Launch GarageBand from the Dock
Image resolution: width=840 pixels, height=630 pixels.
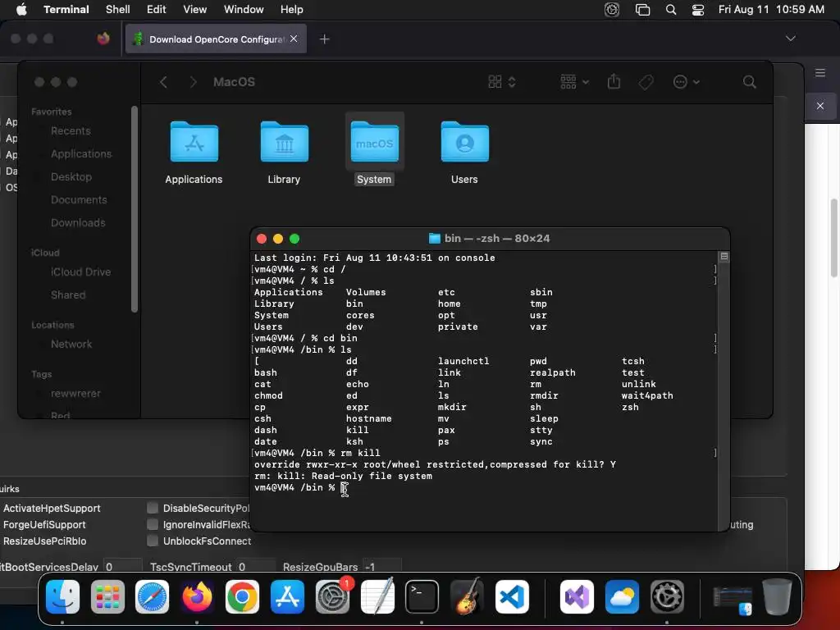coord(467,596)
